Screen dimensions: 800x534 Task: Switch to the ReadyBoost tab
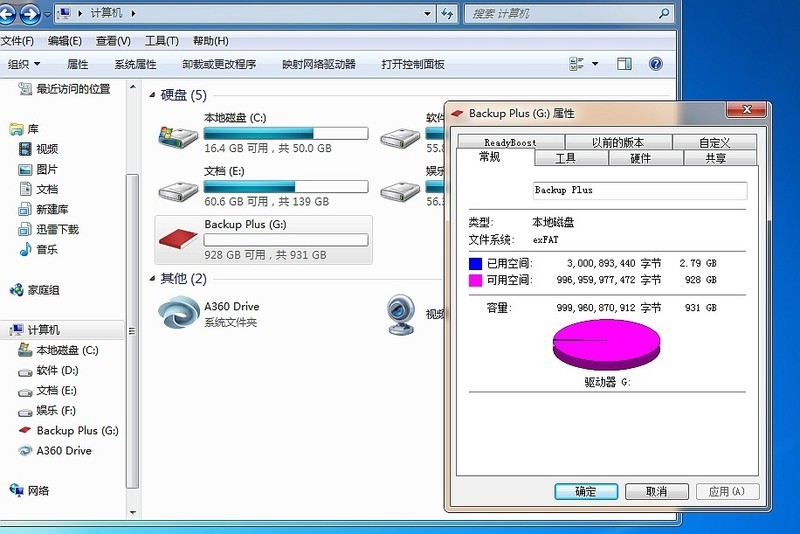510,143
